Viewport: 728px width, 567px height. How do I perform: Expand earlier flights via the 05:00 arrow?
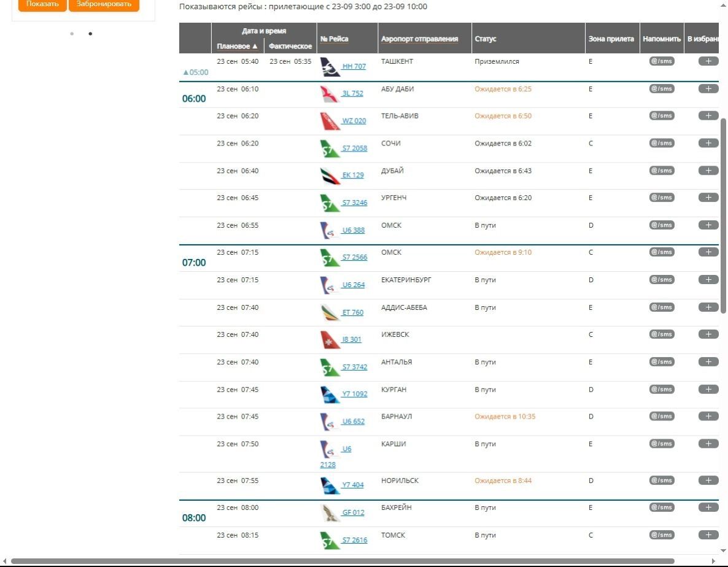click(x=196, y=72)
